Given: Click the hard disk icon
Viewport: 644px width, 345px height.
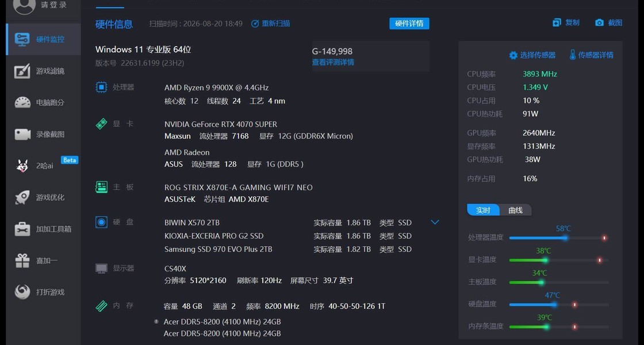Looking at the screenshot, I should 101,222.
